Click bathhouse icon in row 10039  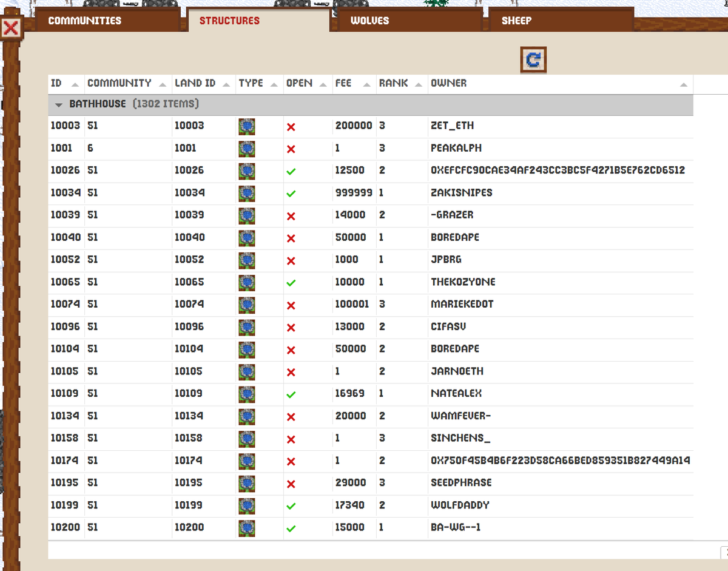[246, 216]
